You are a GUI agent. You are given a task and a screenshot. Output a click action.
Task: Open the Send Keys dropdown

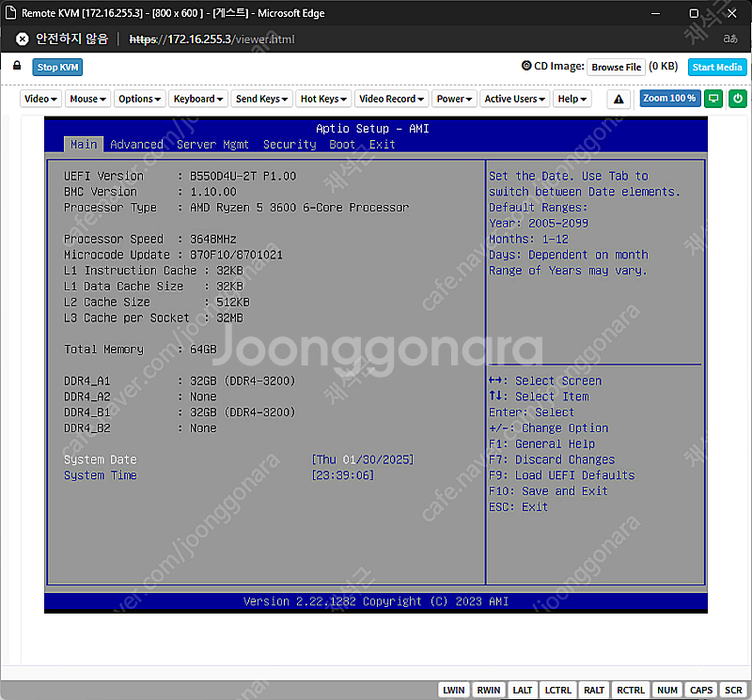261,99
